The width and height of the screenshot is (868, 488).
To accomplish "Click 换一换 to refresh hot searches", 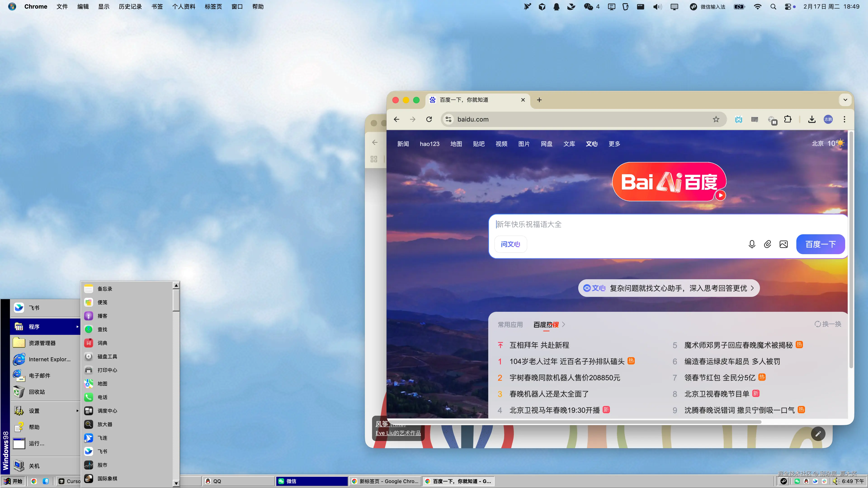I will pyautogui.click(x=828, y=324).
